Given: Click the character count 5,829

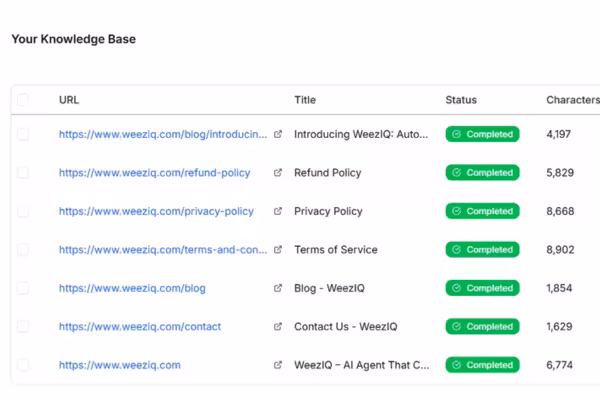Looking at the screenshot, I should [x=560, y=173].
